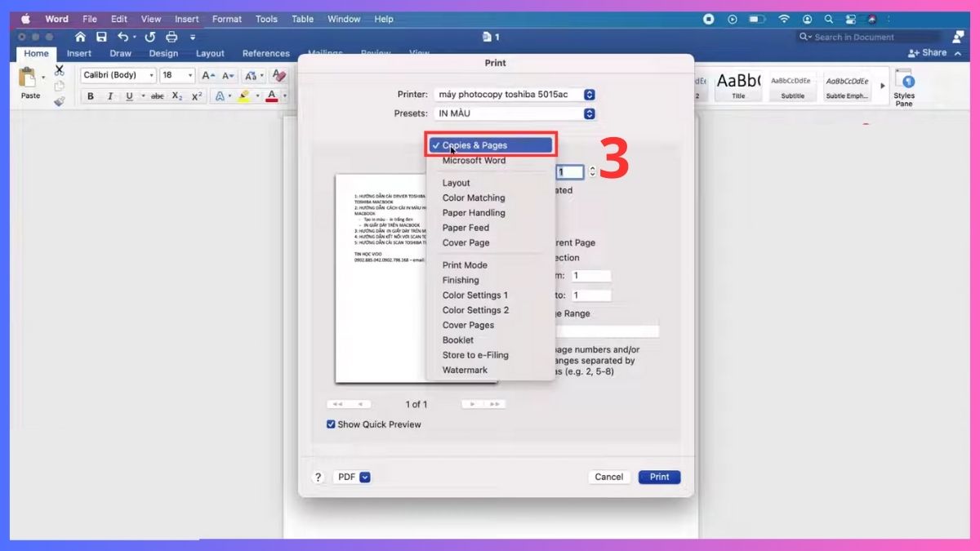Uncheck Show Quick Preview checkbox
The height and width of the screenshot is (551, 980).
pos(331,424)
